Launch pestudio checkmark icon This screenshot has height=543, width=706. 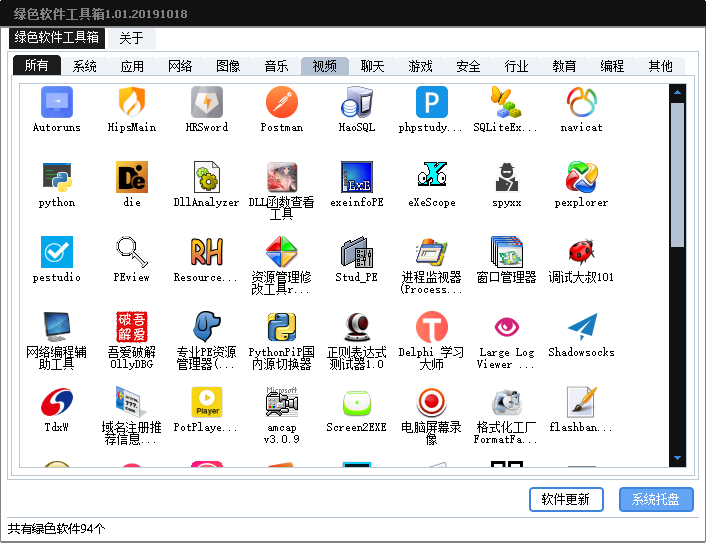(x=57, y=252)
